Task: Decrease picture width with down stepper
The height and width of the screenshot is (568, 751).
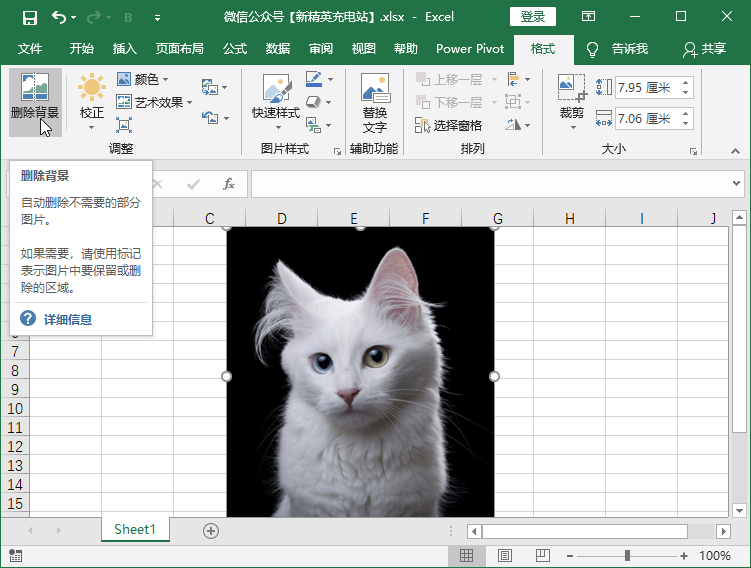Action: coord(686,124)
